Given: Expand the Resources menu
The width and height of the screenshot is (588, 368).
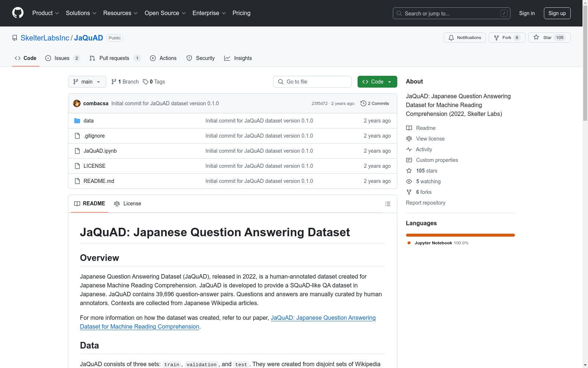Looking at the screenshot, I should [x=121, y=13].
